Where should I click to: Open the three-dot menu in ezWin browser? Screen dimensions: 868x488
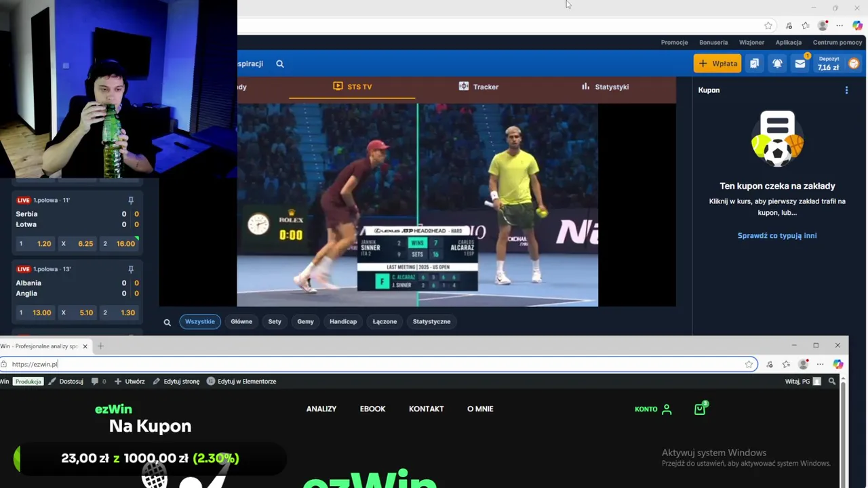tap(821, 364)
